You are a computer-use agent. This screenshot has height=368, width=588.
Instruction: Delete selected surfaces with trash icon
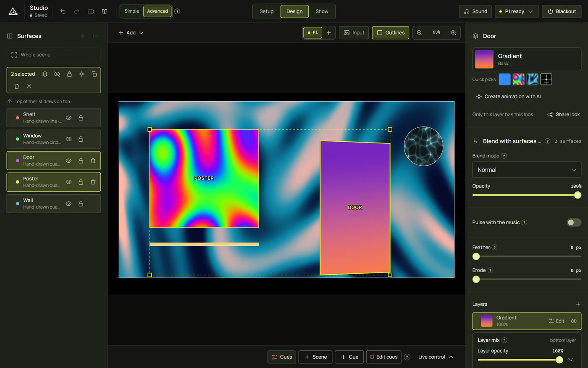pyautogui.click(x=17, y=86)
